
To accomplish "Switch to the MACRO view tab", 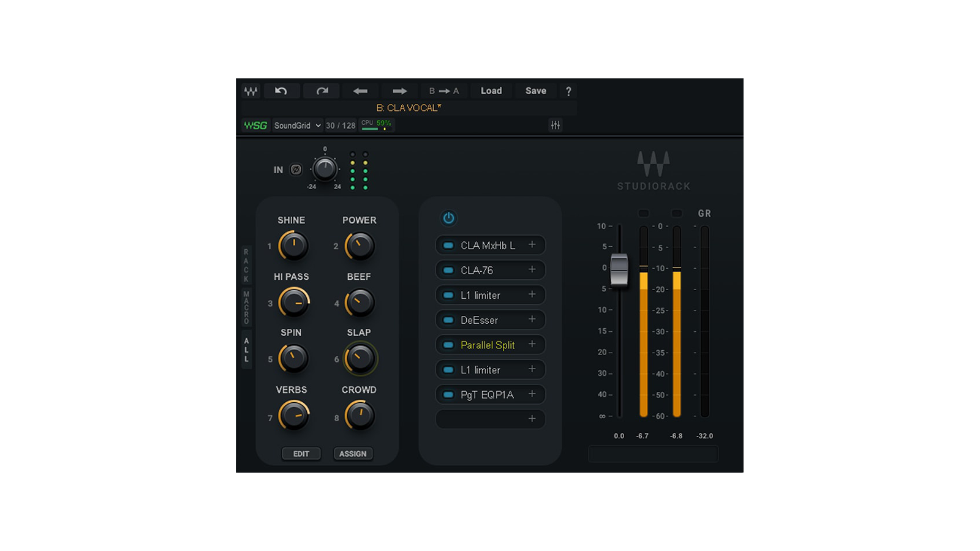I will coord(246,308).
